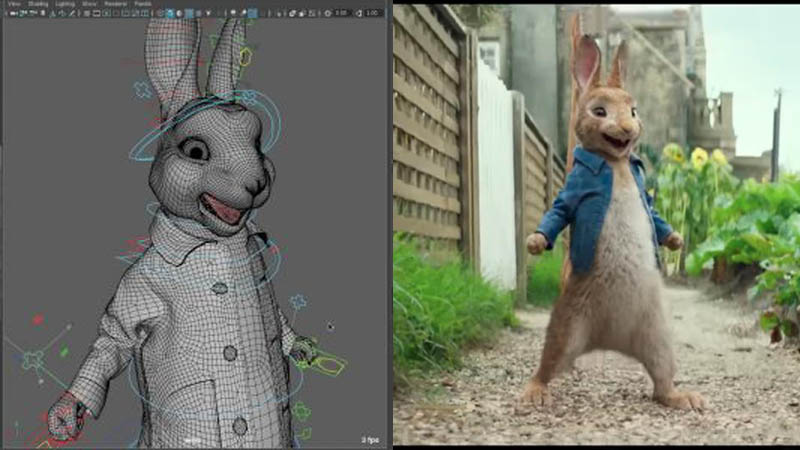Image resolution: width=800 pixels, height=450 pixels.
Task: Open the Renderer panel menu
Action: 116,4
